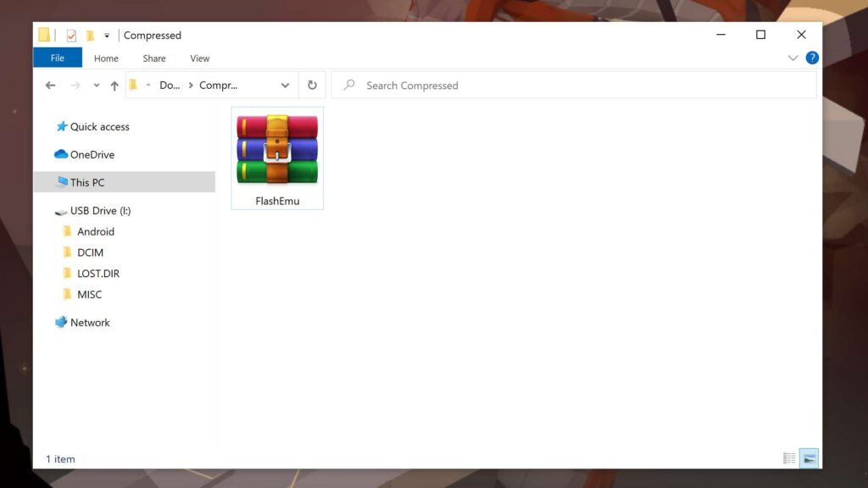The width and height of the screenshot is (868, 488).
Task: Open Quick access in navigation pane
Action: pyautogui.click(x=100, y=127)
